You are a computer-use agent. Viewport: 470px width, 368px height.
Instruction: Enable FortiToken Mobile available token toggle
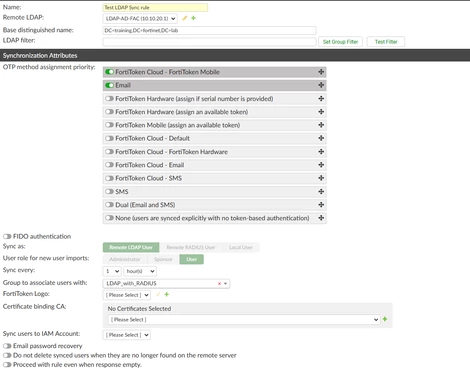tap(109, 125)
